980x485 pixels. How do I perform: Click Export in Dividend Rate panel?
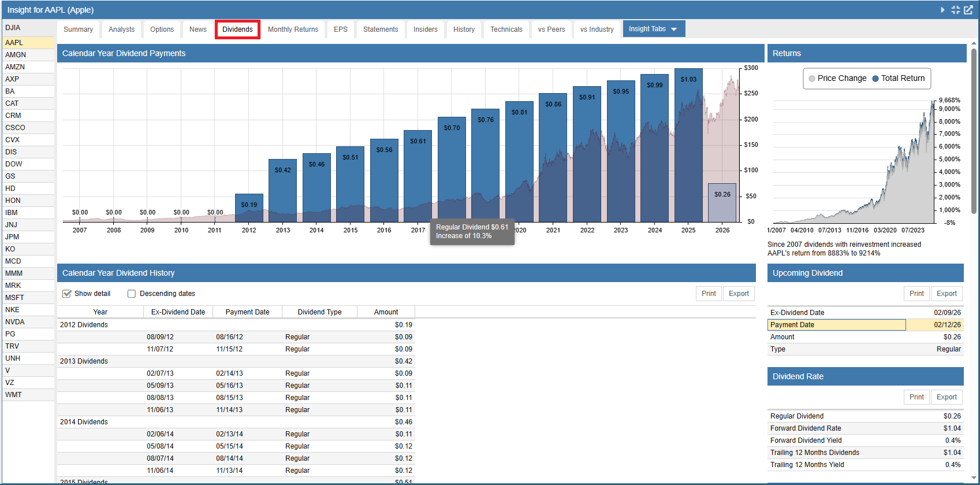(x=947, y=397)
